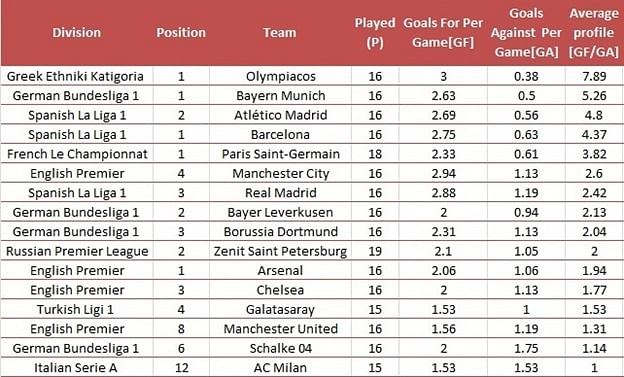
Task: Click the Olympiacos team cell
Action: click(x=281, y=76)
